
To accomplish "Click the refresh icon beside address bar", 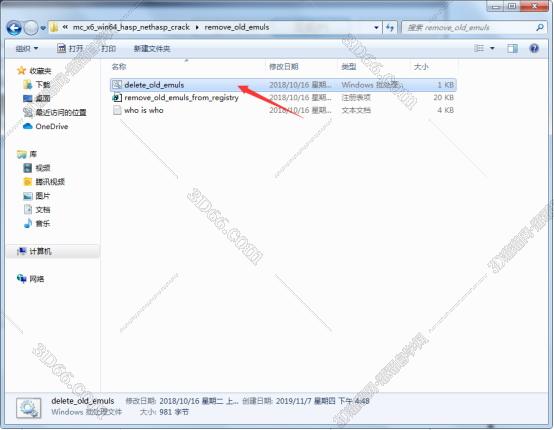I will 390,27.
